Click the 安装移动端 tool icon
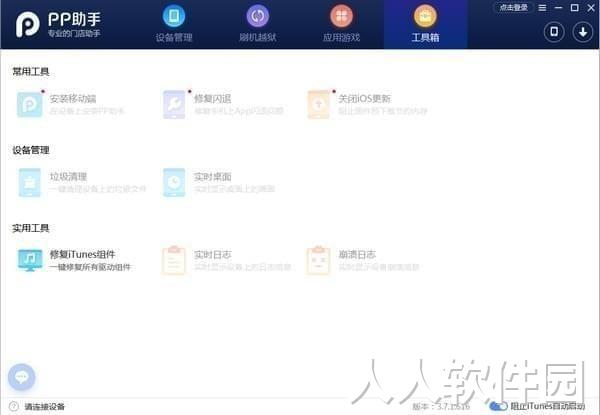Viewport: 600px width, 415px height. (x=29, y=104)
